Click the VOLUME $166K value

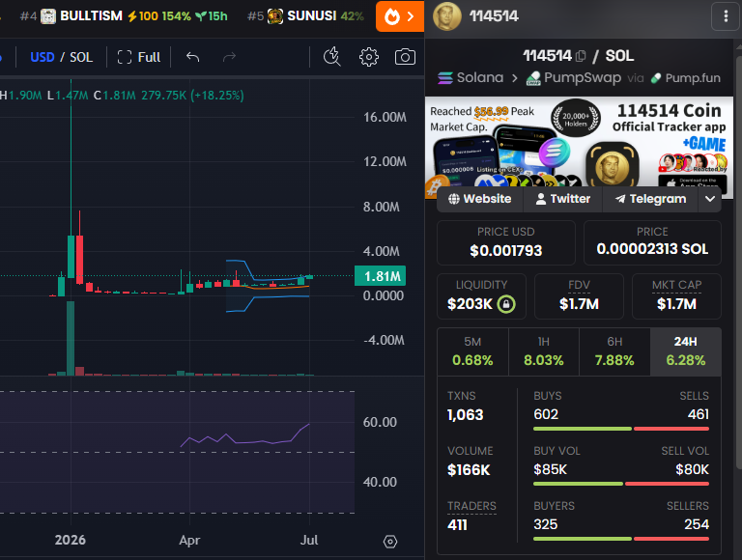point(469,470)
